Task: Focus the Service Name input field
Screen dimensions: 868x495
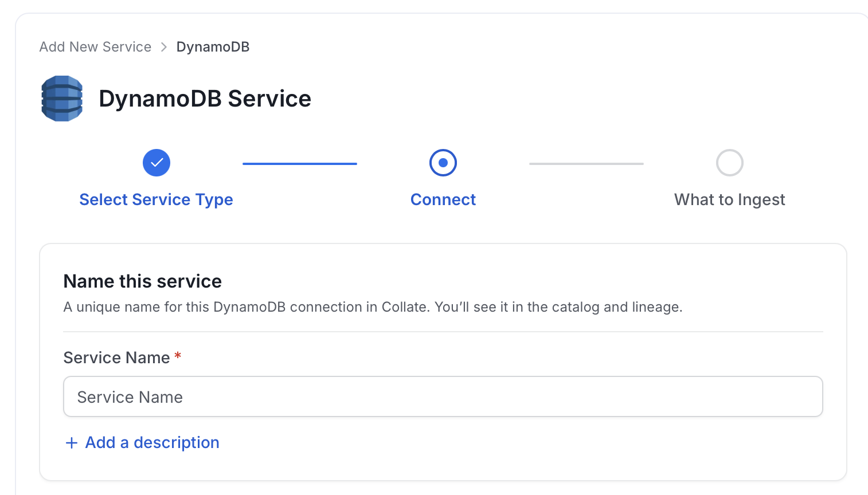Action: tap(443, 396)
